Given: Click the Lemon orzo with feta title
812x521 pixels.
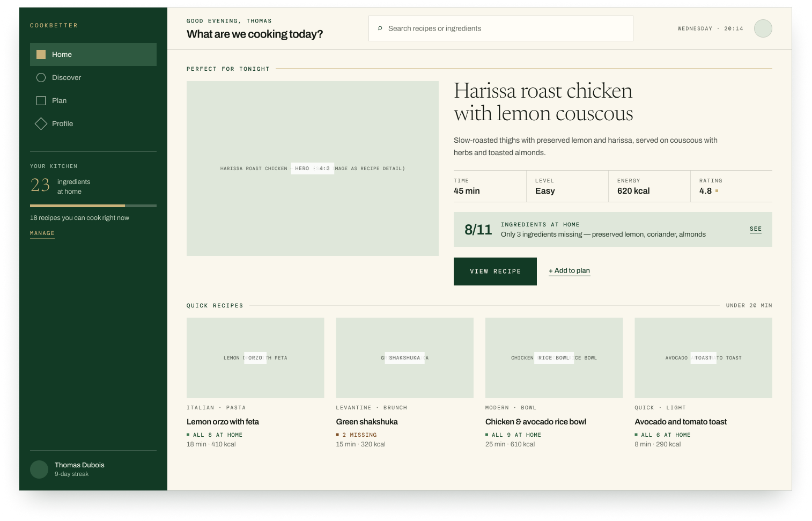Looking at the screenshot, I should click(223, 422).
